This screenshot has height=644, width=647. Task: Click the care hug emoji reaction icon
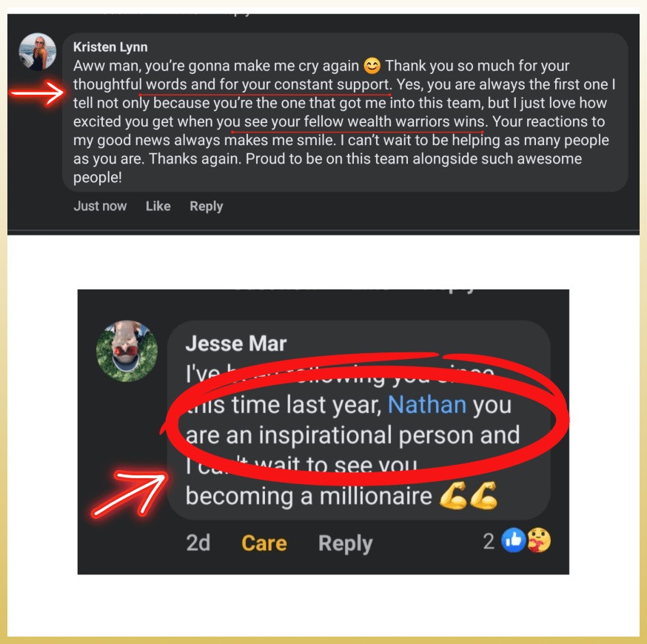tap(539, 540)
